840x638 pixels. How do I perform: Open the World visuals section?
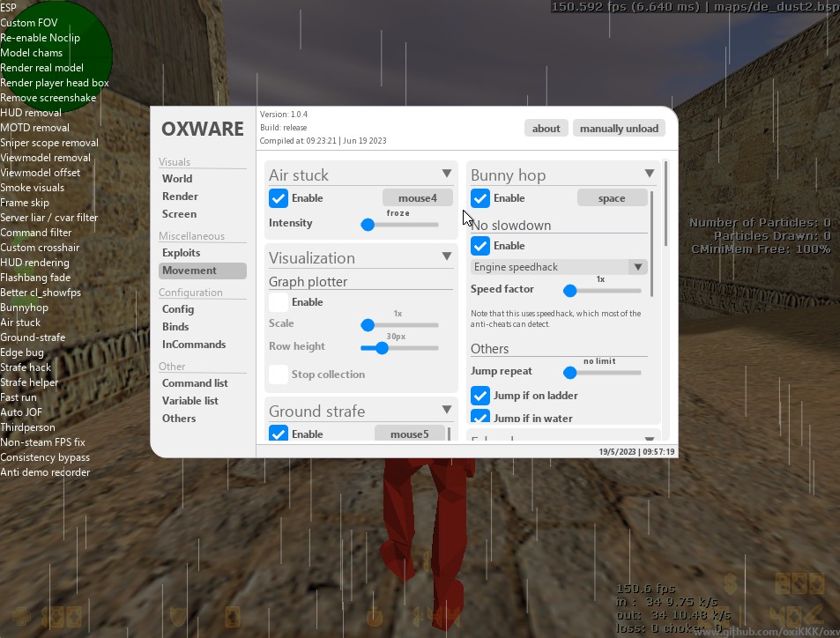coord(177,178)
